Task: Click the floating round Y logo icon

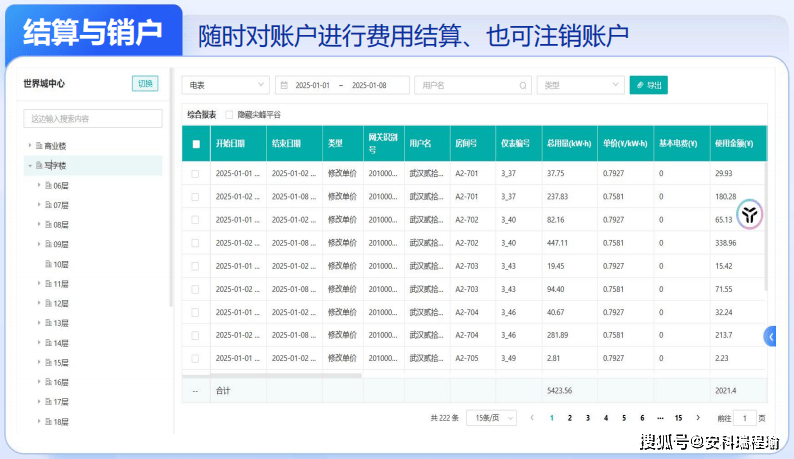Action: [749, 215]
